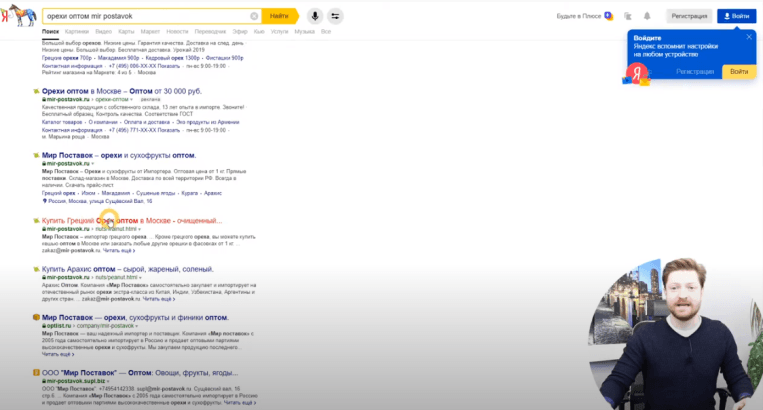Open dropdown arrow after company/mir-postavok
Image resolution: width=763 pixels, height=410 pixels.
[x=136, y=326]
